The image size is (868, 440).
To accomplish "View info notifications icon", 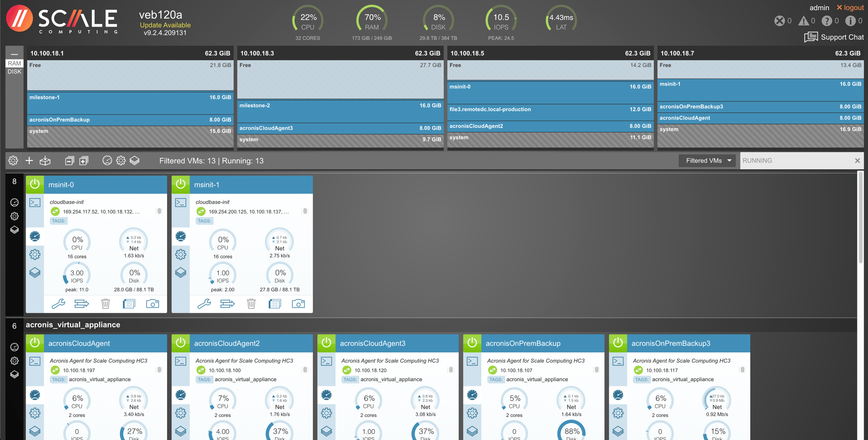I will click(x=850, y=20).
